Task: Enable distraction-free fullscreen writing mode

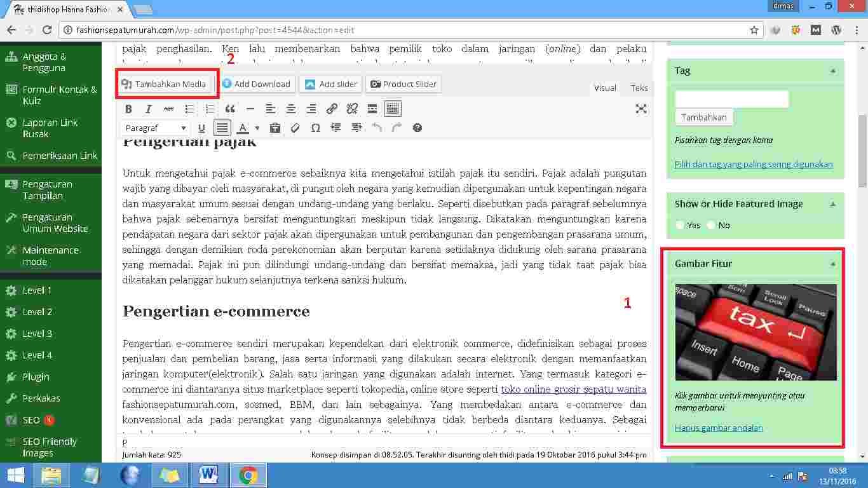Action: [x=641, y=109]
